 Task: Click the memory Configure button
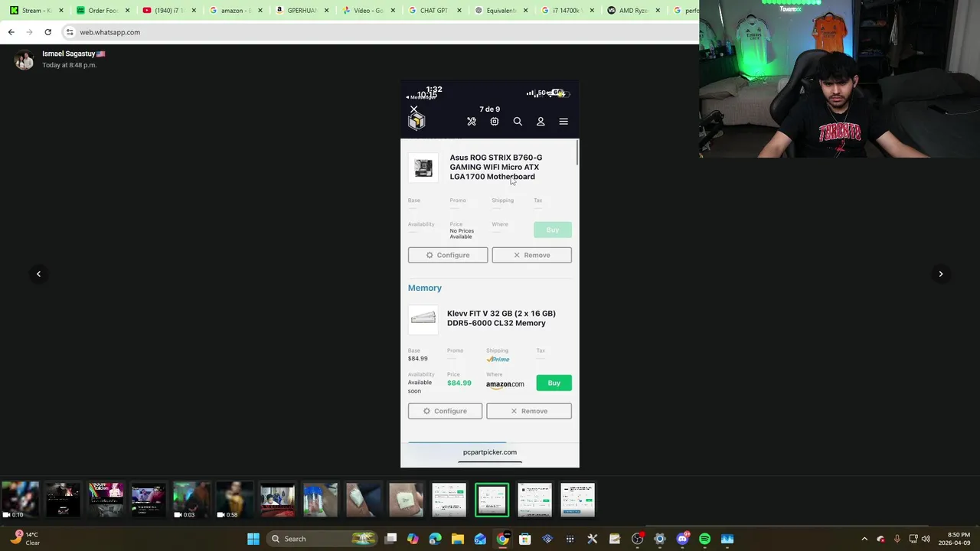445,411
